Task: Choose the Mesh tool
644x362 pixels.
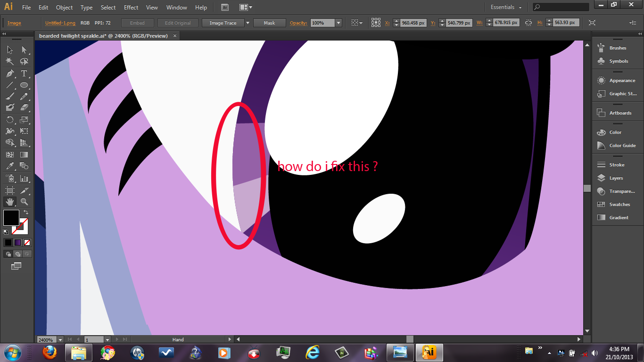Action: point(10,154)
